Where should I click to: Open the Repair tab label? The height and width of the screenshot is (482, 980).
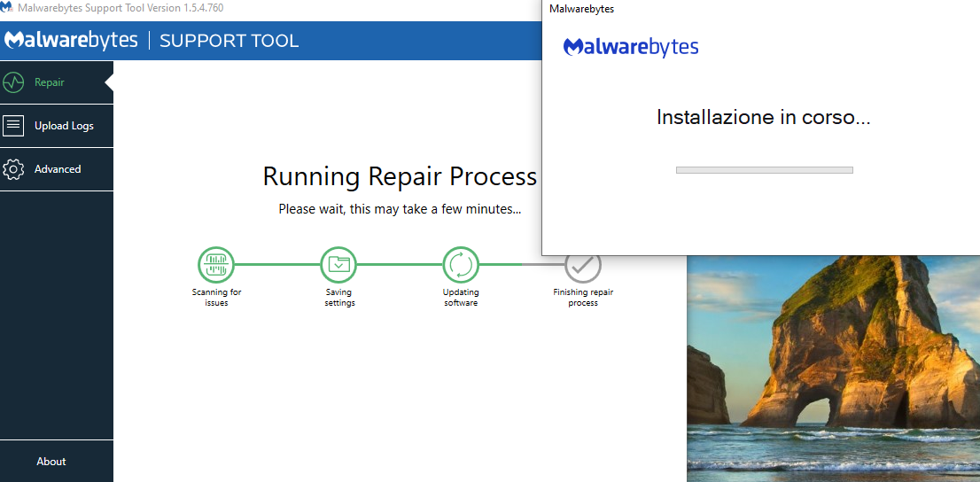coord(50,82)
